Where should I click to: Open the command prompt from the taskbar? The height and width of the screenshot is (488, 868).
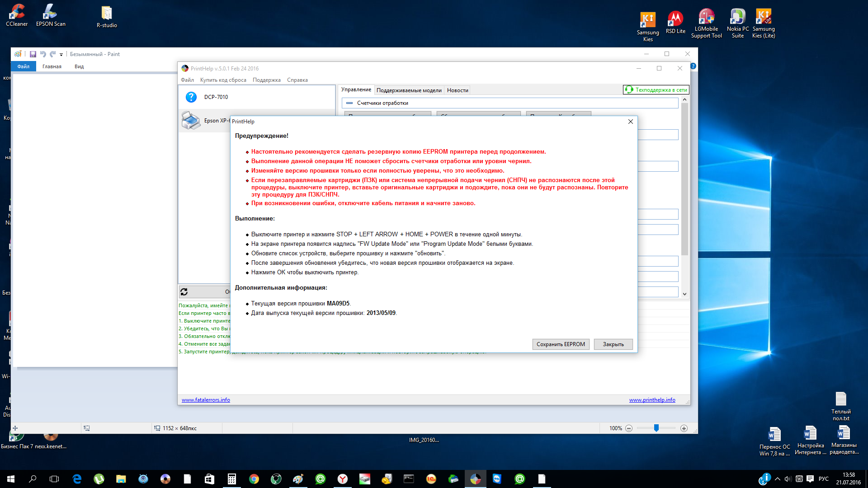409,479
